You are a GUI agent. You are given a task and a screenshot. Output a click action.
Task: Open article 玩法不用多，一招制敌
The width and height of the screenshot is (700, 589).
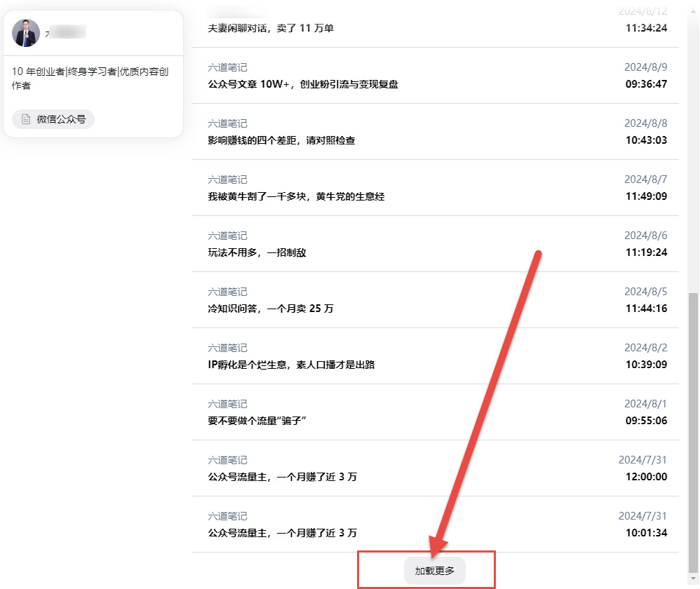(257, 252)
